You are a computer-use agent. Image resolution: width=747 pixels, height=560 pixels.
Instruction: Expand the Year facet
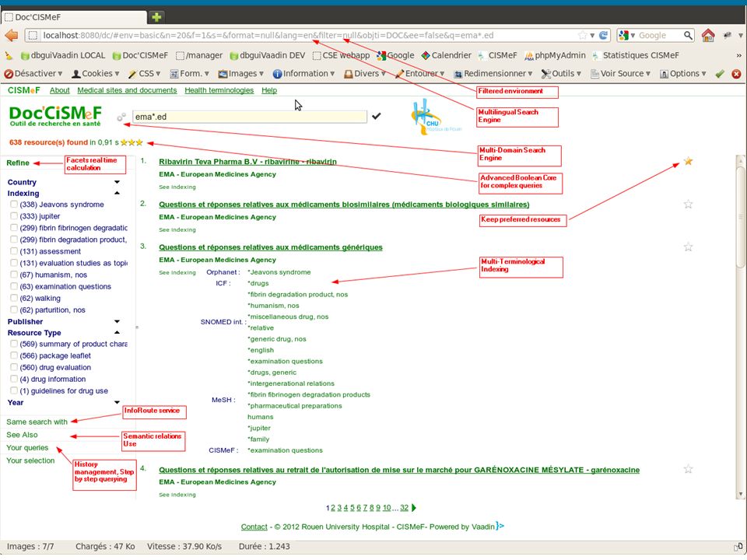[x=117, y=402]
